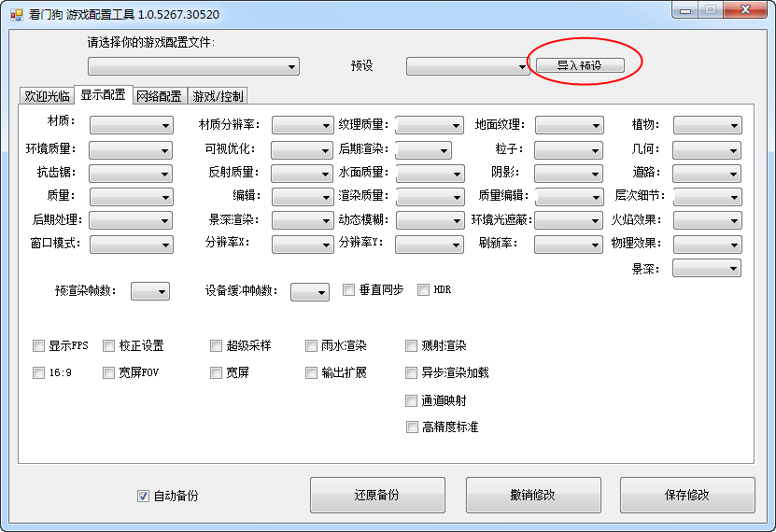Open the 设备缓冲帧数 dropdown

click(x=310, y=292)
